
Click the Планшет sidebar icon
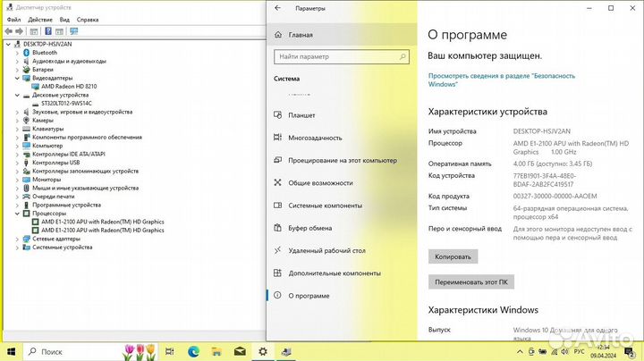pos(277,115)
